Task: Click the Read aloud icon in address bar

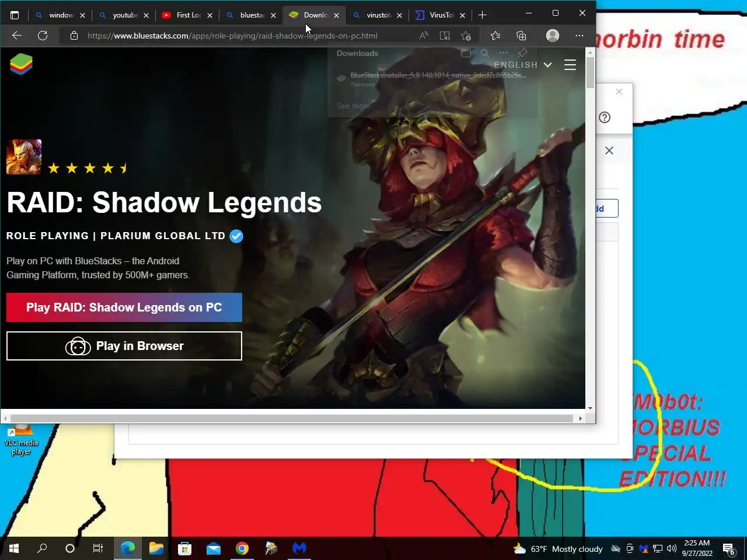Action: (x=424, y=36)
